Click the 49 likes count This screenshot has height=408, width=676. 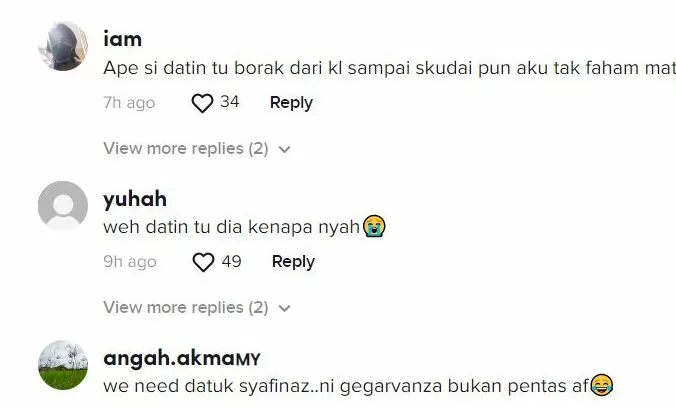pos(232,261)
